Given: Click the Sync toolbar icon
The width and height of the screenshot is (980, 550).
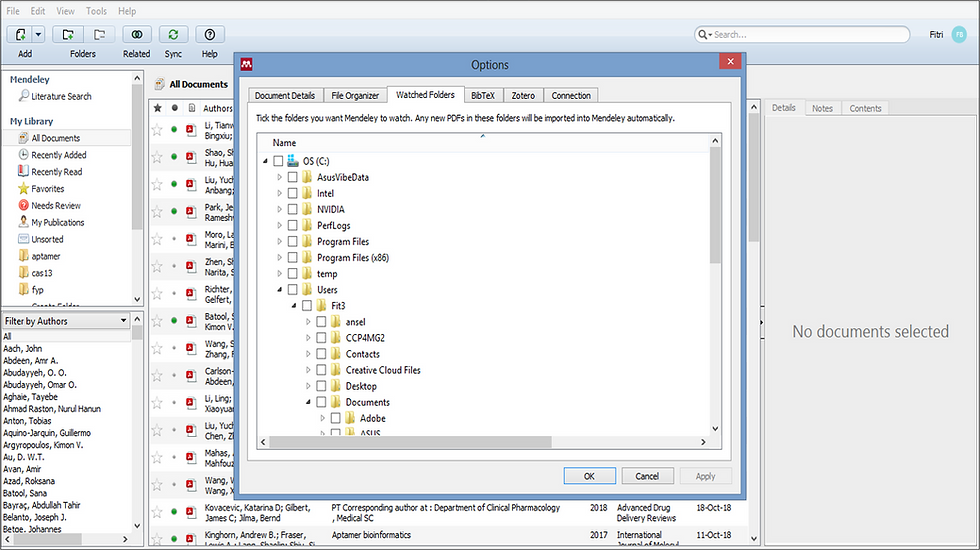Looking at the screenshot, I should tap(173, 35).
